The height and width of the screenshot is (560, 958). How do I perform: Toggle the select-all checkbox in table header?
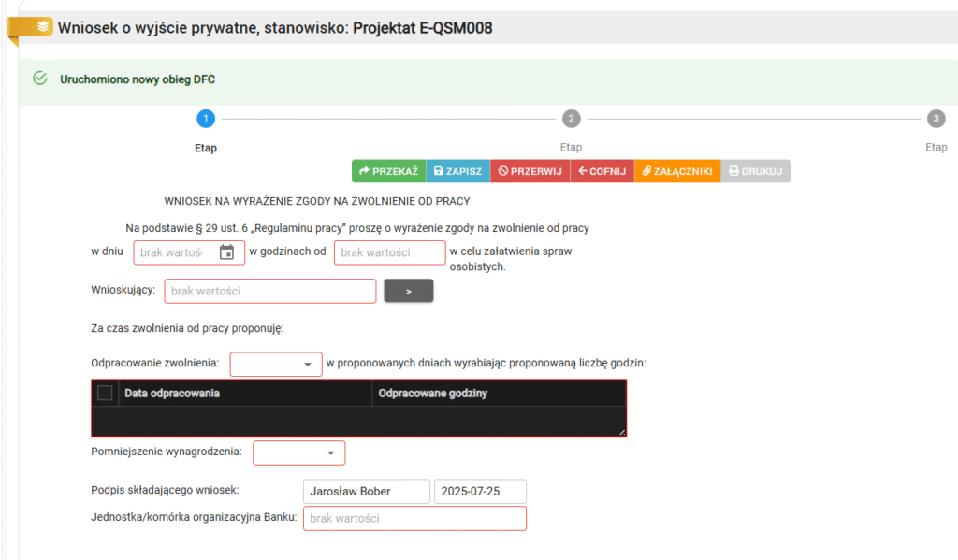pyautogui.click(x=105, y=393)
